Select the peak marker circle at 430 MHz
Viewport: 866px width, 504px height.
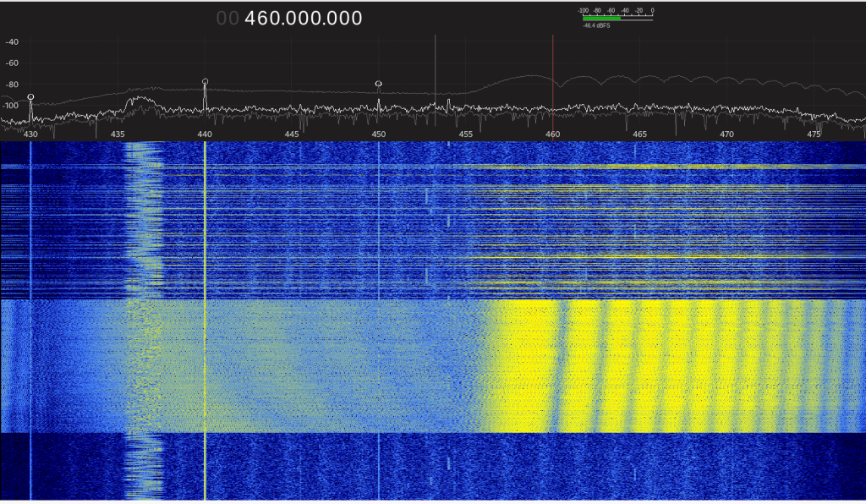pos(30,97)
